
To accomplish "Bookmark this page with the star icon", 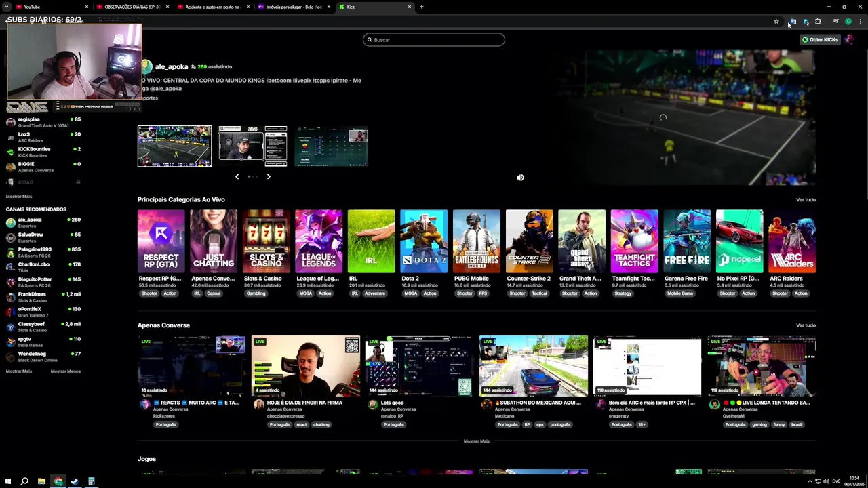I will coord(776,22).
